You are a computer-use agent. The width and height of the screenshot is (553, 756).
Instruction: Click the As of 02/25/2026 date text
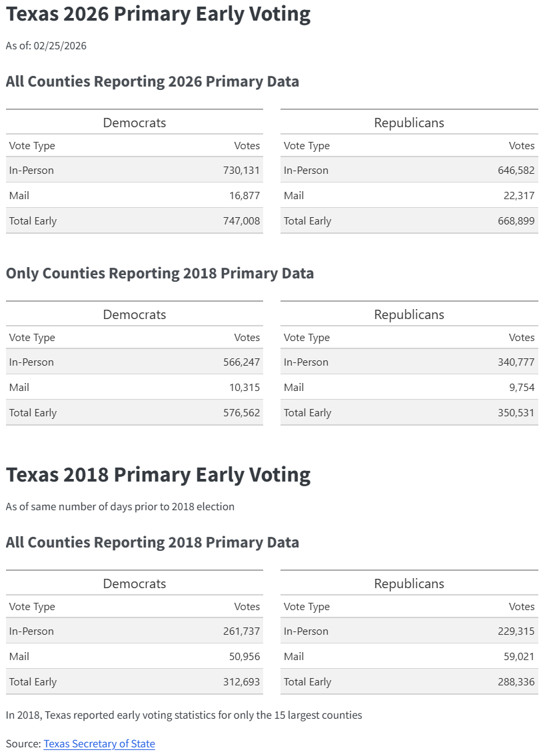click(46, 45)
